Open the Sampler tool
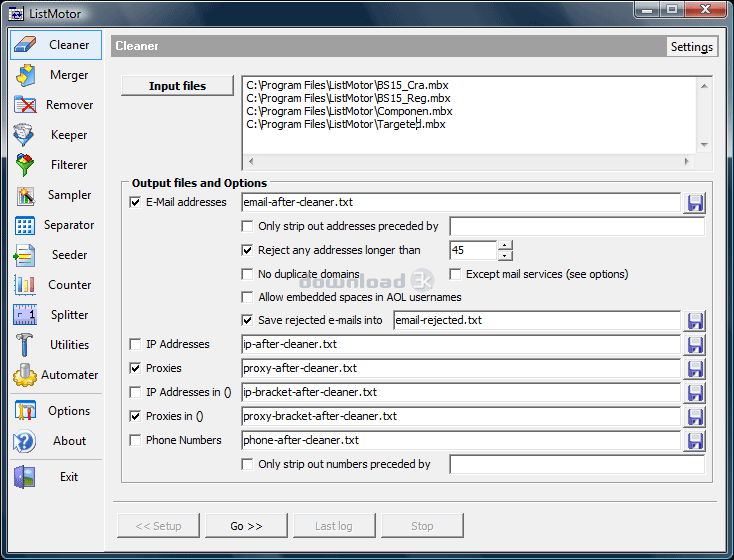The width and height of the screenshot is (734, 560). click(x=55, y=195)
